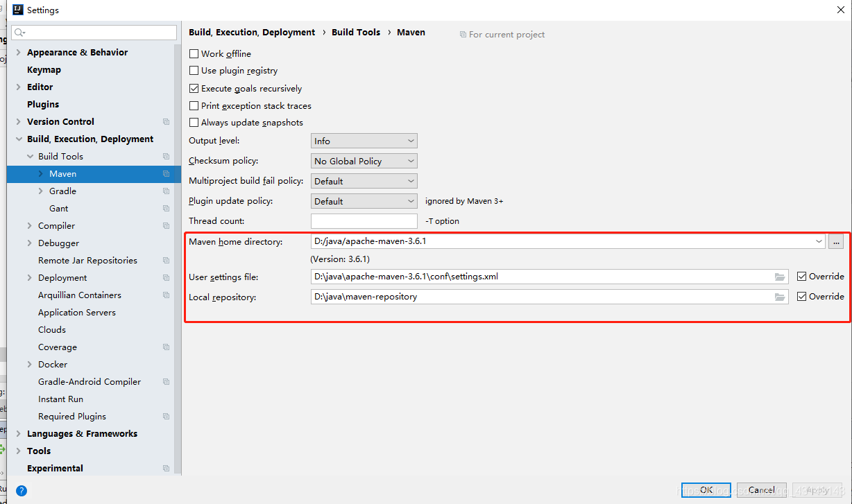
Task: Click Build, Execution, Deployment breadcrumb
Action: tap(252, 33)
